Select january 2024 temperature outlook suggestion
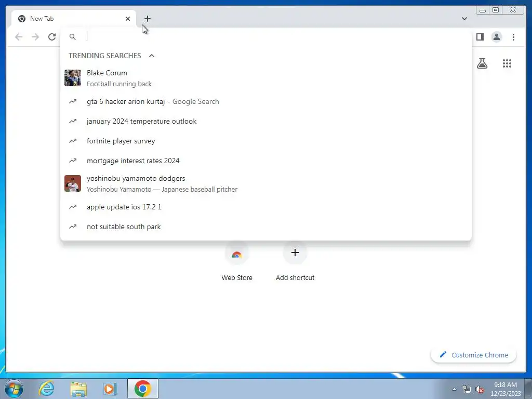532x399 pixels. point(265,121)
